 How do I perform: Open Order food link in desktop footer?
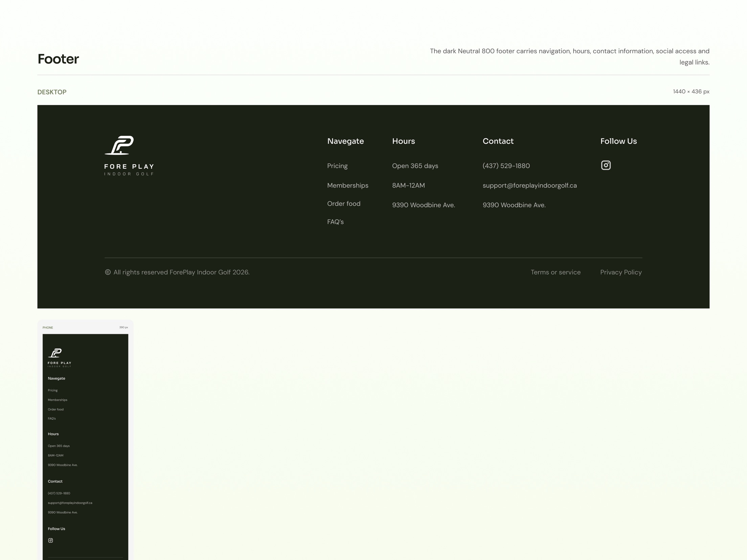[x=344, y=204]
